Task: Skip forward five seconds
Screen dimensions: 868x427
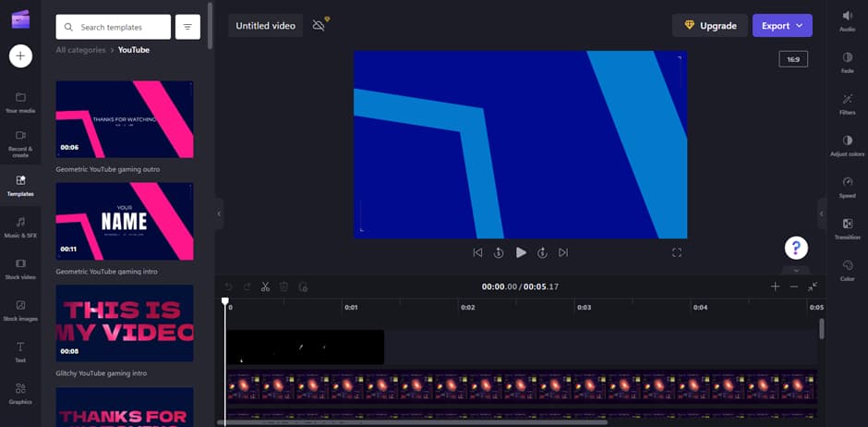Action: click(x=543, y=252)
